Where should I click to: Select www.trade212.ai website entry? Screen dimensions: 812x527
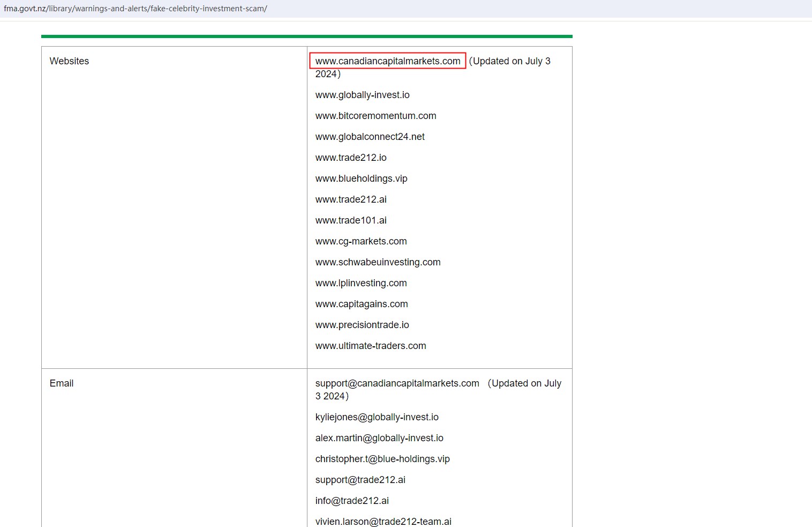[351, 199]
